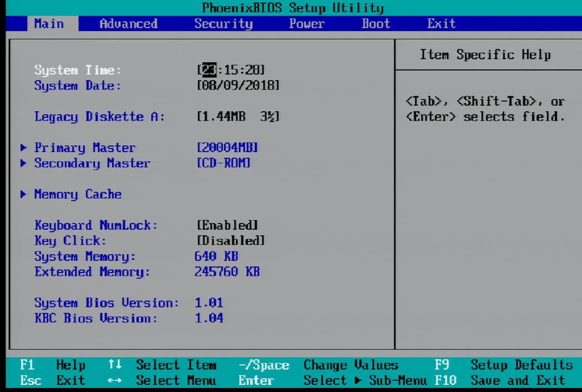Toggle Keyboard NumLock Enabled value
The height and width of the screenshot is (392, 582).
[x=227, y=225]
